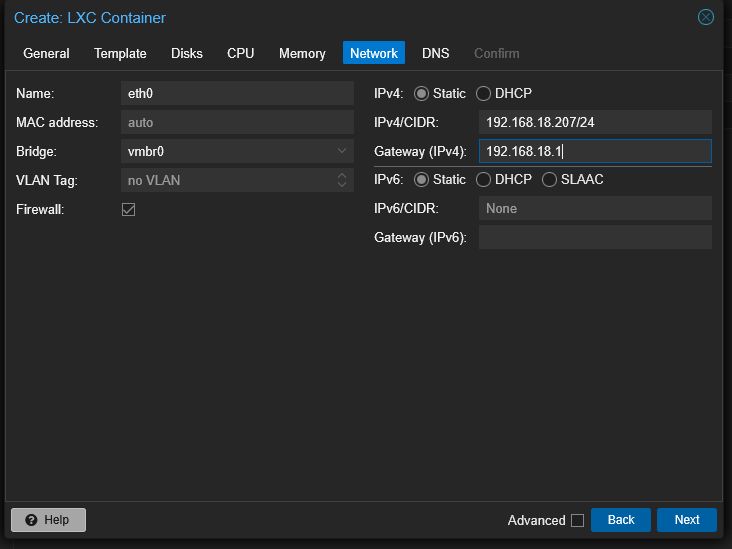Open the Memory tab
The width and height of the screenshot is (732, 549).
point(302,53)
